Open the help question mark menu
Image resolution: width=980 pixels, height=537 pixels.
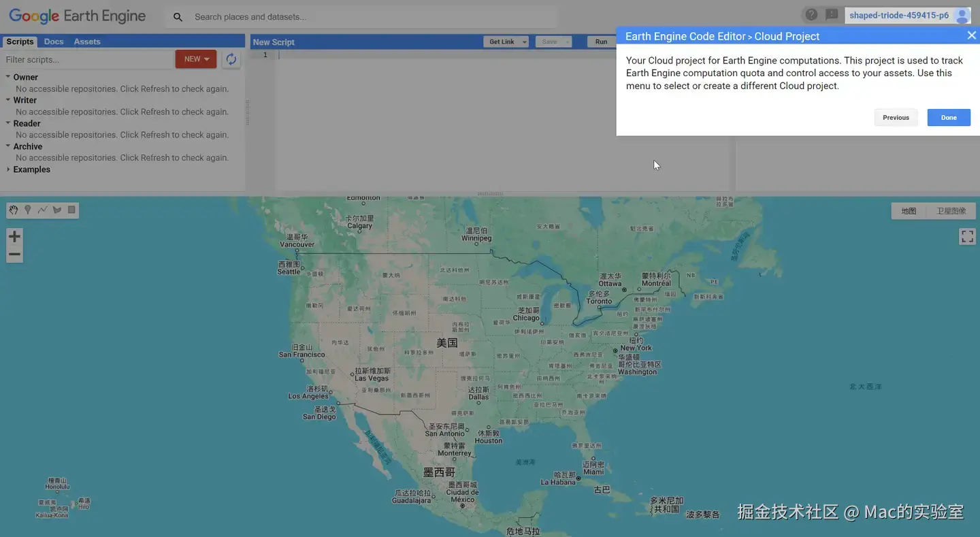811,15
